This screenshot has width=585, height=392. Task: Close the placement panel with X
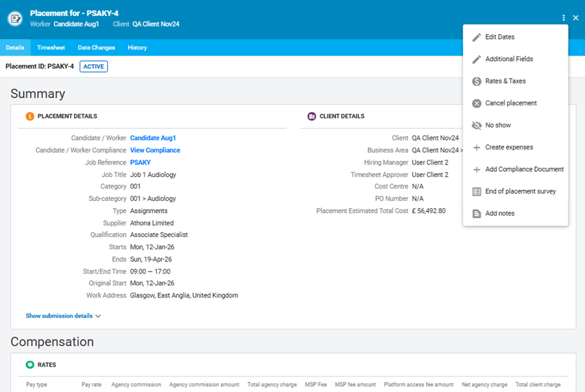click(576, 18)
